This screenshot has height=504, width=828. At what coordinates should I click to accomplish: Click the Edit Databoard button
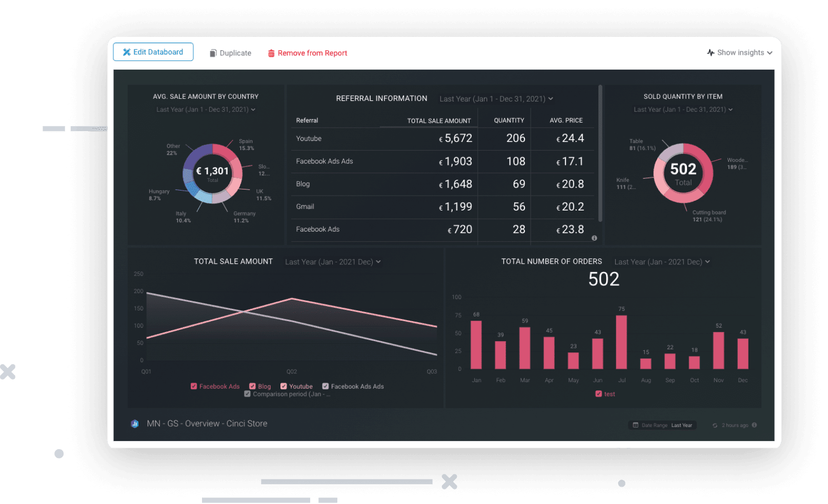click(153, 52)
